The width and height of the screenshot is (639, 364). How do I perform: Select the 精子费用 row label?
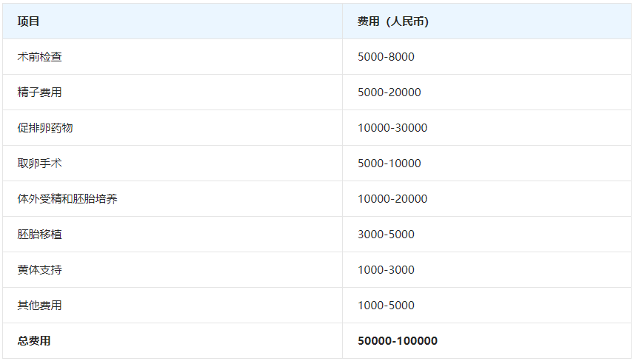point(40,92)
